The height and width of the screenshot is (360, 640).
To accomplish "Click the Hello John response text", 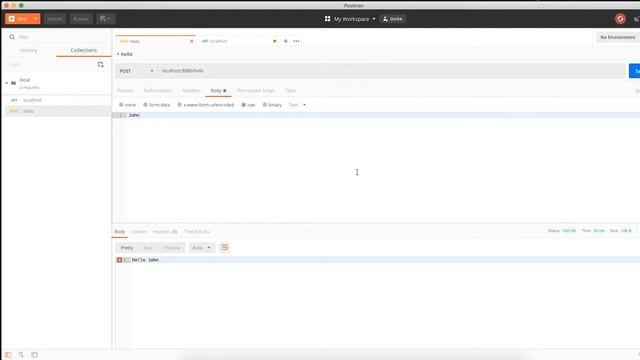I will point(145,260).
